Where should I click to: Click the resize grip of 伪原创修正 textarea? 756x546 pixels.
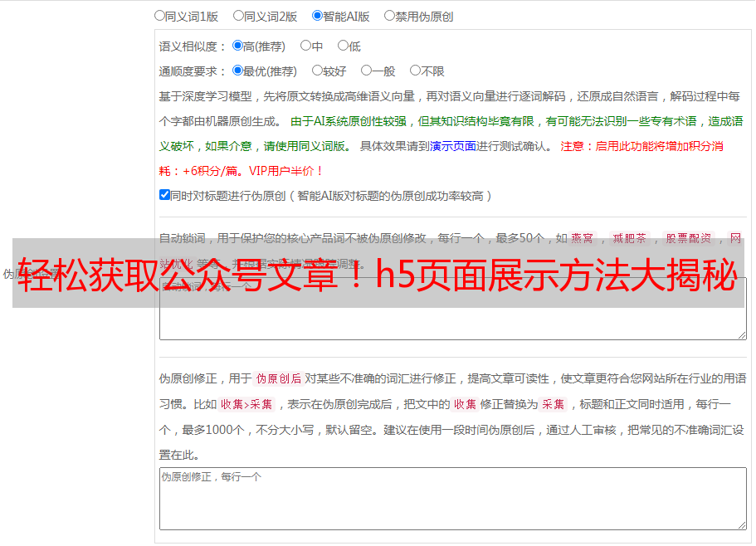pyautogui.click(x=742, y=525)
